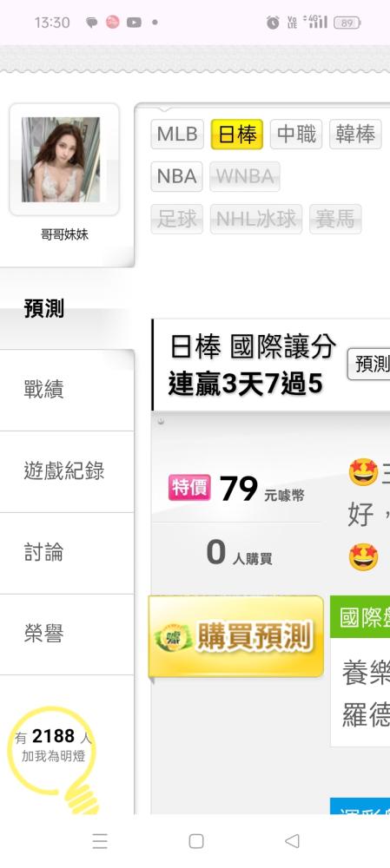Viewport: 390px width, 868px height.
Task: Select the 日棒 league tag
Action: tap(237, 135)
